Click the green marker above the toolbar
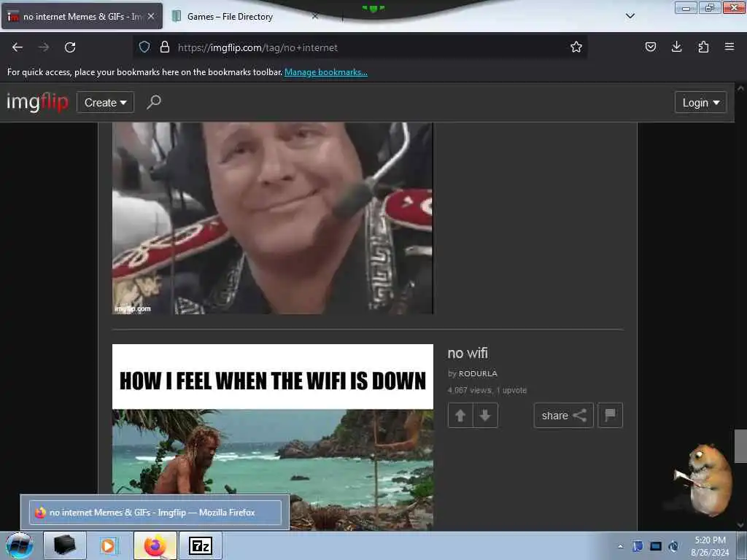 (x=373, y=8)
